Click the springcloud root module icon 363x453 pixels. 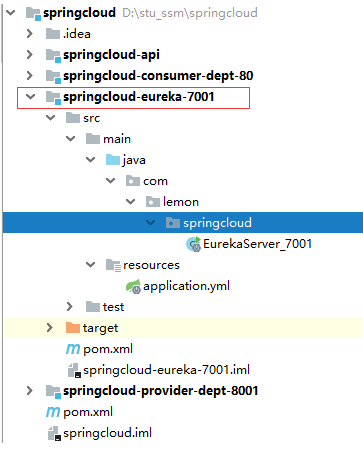34,14
